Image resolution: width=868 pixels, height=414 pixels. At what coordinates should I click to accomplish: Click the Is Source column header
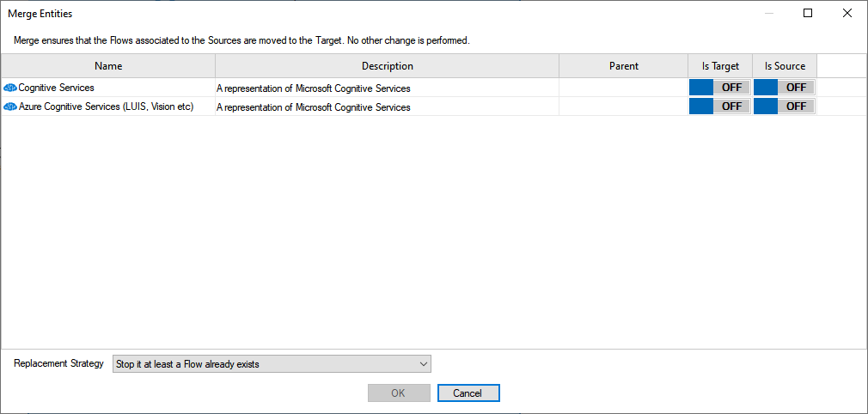click(x=785, y=66)
